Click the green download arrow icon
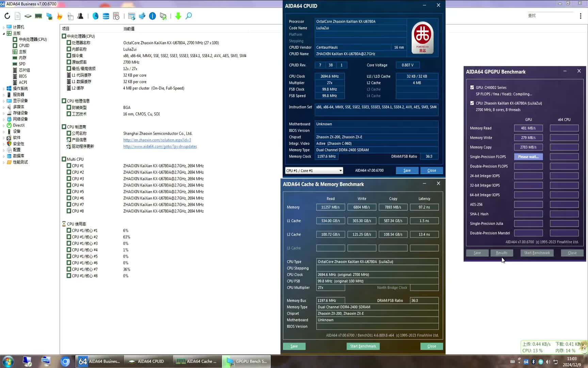588x368 pixels. click(178, 16)
